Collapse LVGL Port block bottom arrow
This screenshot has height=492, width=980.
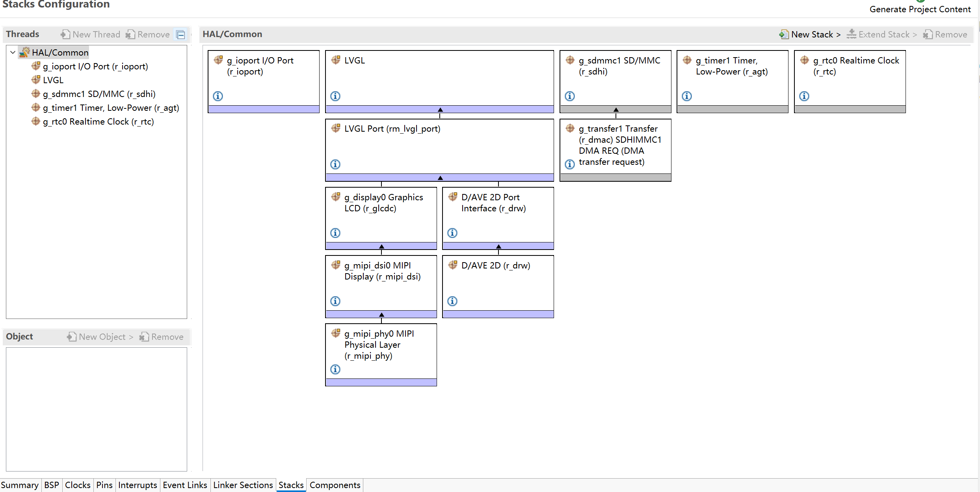[x=440, y=178]
